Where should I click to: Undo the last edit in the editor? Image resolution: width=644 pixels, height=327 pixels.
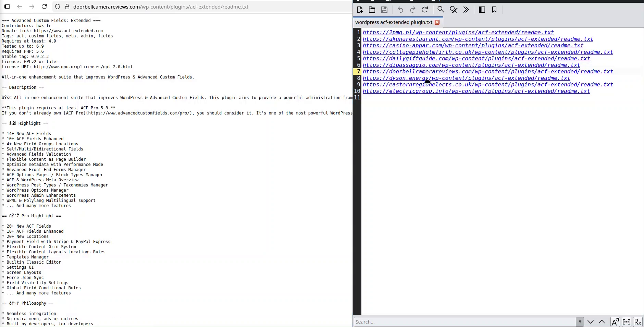[x=400, y=10]
